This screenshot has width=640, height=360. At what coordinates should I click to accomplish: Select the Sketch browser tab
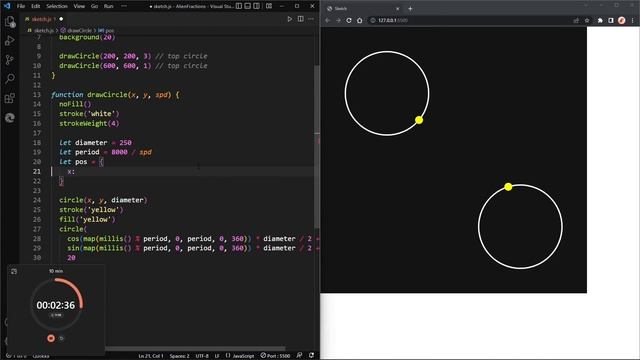363,8
